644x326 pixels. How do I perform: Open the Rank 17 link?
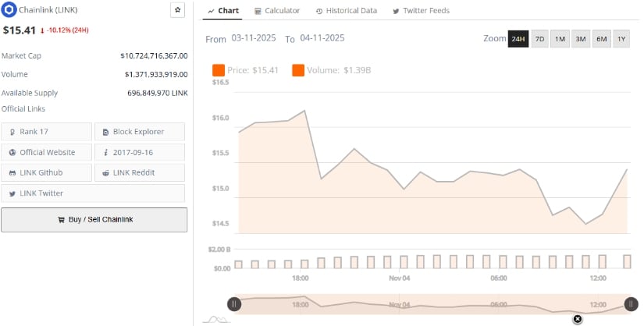pos(47,132)
